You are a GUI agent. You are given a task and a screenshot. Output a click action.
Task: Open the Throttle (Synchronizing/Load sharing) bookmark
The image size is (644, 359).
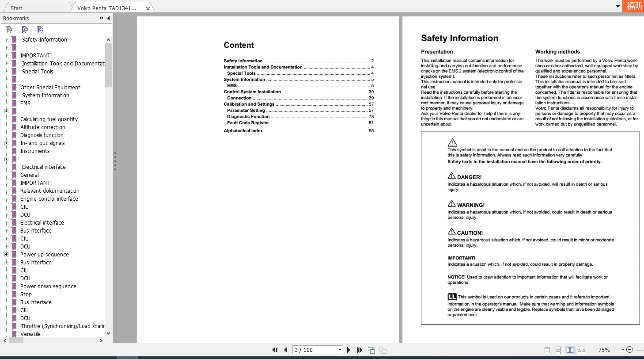pos(62,326)
